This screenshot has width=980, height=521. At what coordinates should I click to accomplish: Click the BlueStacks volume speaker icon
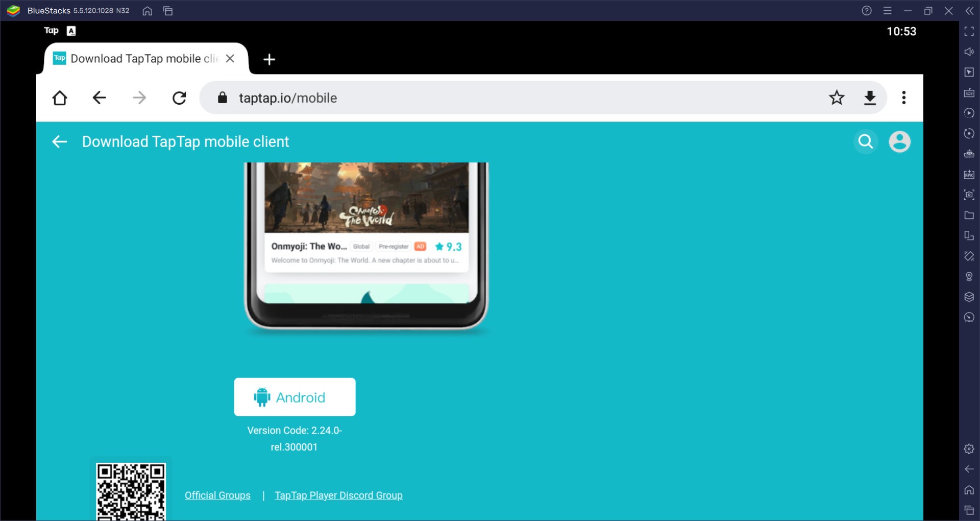point(969,52)
